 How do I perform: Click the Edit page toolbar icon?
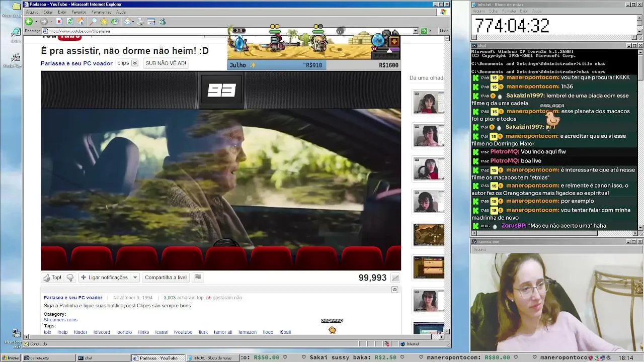(151, 22)
